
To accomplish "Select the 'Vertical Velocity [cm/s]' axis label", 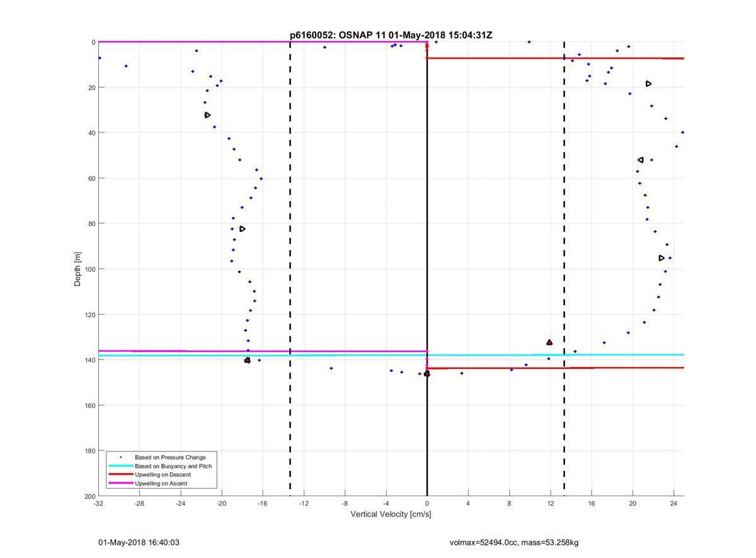I will (x=391, y=514).
